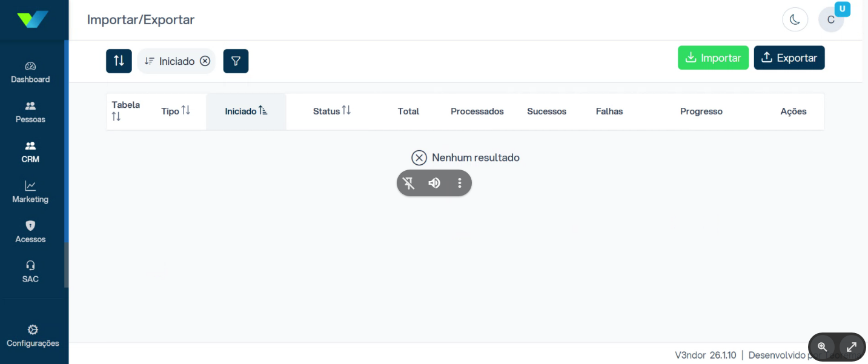Click the Falhas column header

(x=609, y=111)
